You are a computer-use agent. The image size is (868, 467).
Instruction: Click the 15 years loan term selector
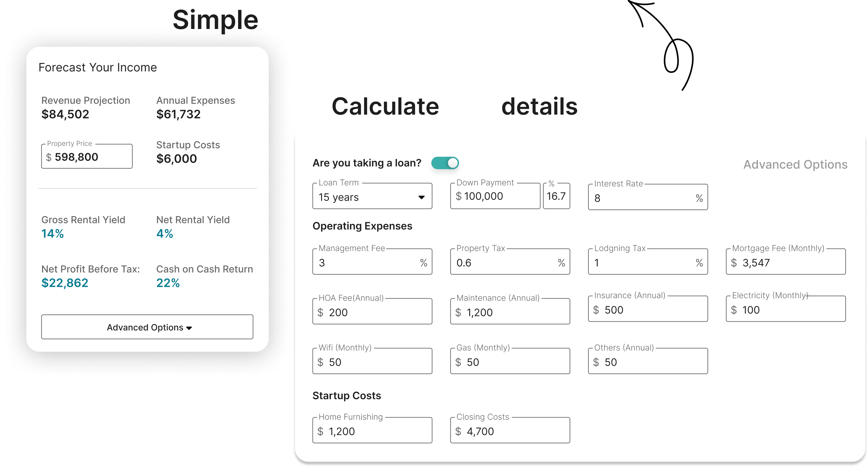[x=372, y=198]
